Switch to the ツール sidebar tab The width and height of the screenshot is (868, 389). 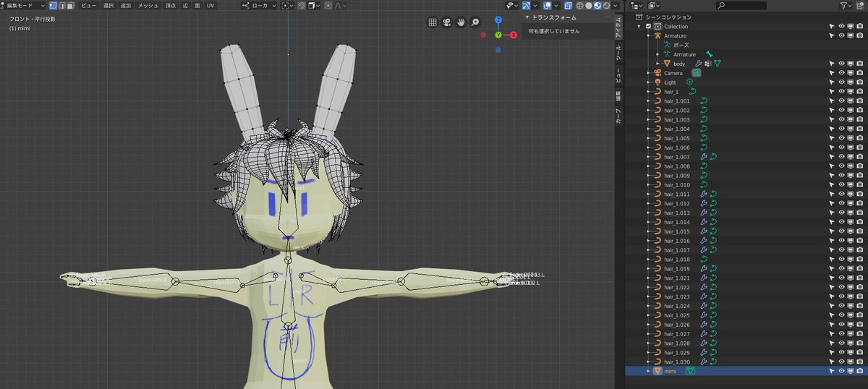click(x=618, y=52)
